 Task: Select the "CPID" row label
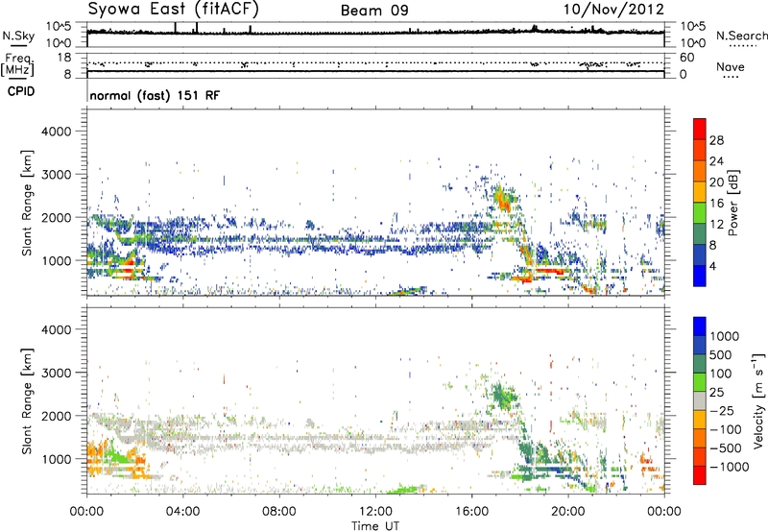tap(21, 91)
